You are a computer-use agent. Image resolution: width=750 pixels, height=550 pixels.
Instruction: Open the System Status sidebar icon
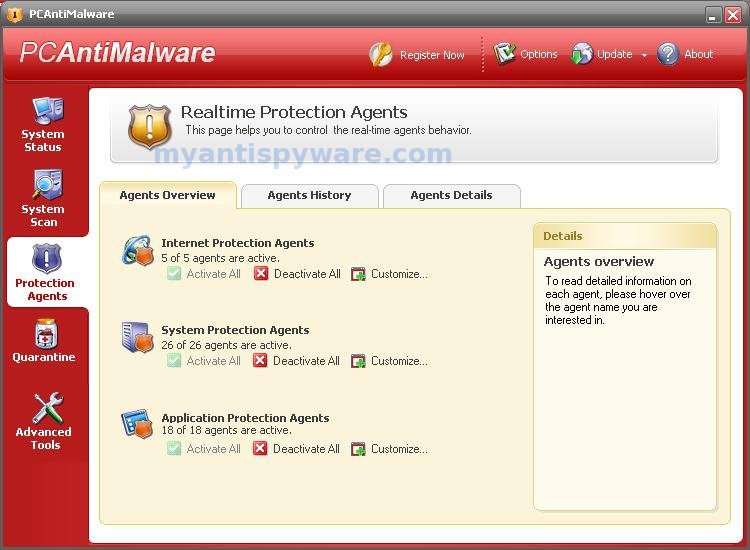[48, 111]
